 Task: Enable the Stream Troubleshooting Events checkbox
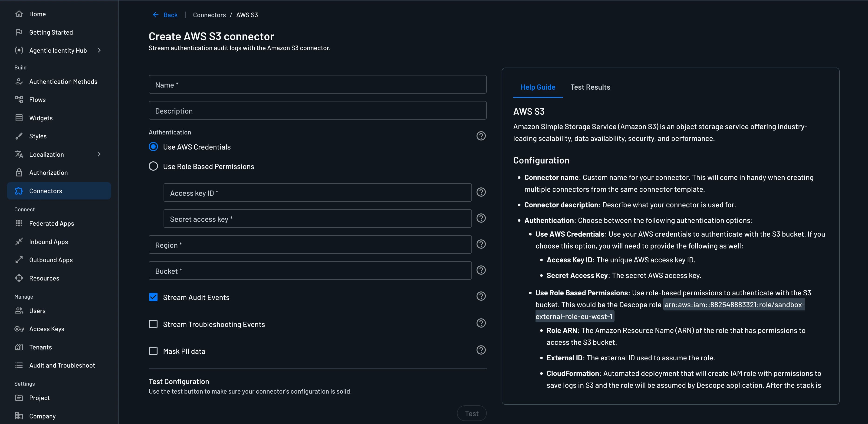(x=153, y=324)
